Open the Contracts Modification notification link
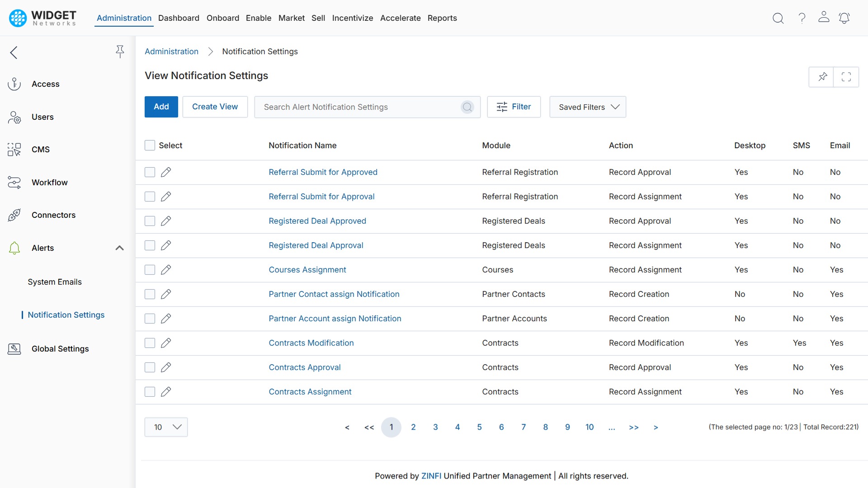Viewport: 868px width, 488px height. click(x=311, y=343)
